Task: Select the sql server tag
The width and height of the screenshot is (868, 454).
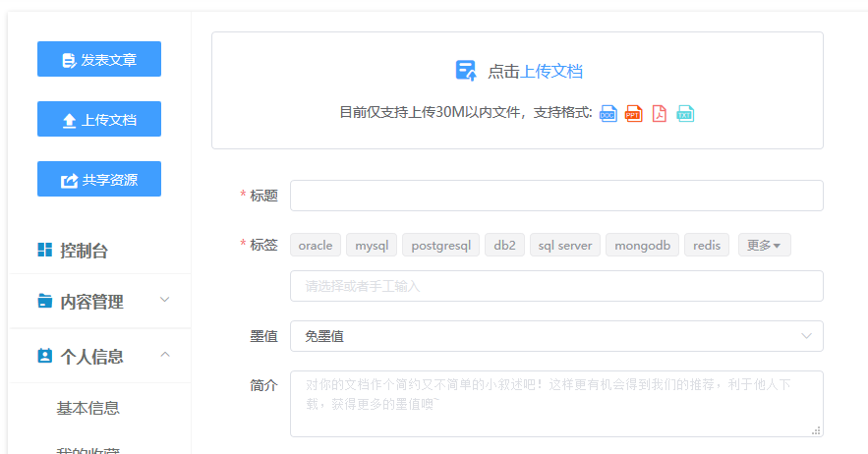Action: coord(565,246)
